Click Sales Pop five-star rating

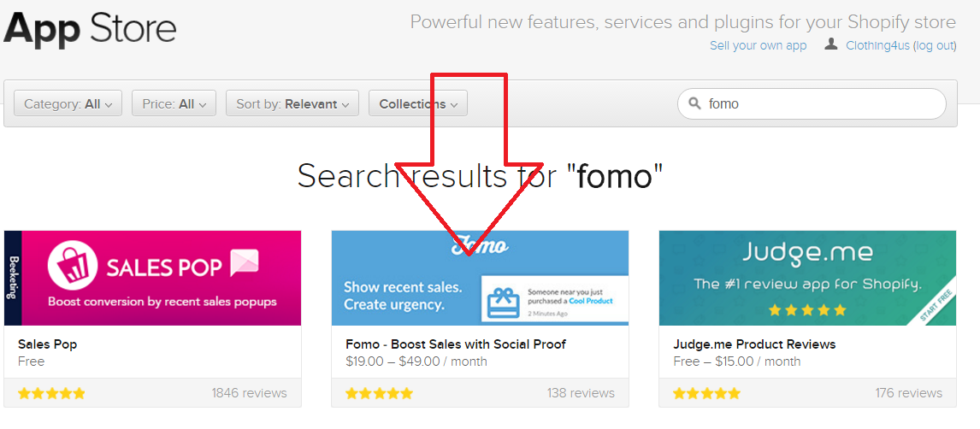point(51,393)
